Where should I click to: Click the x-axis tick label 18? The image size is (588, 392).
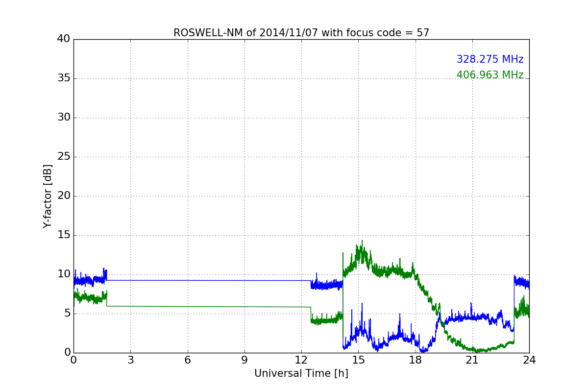coord(416,360)
